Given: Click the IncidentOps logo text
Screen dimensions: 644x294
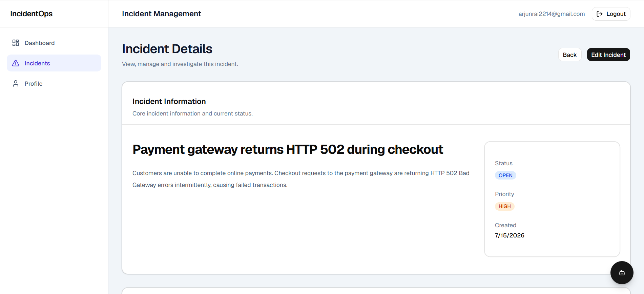Looking at the screenshot, I should 32,14.
